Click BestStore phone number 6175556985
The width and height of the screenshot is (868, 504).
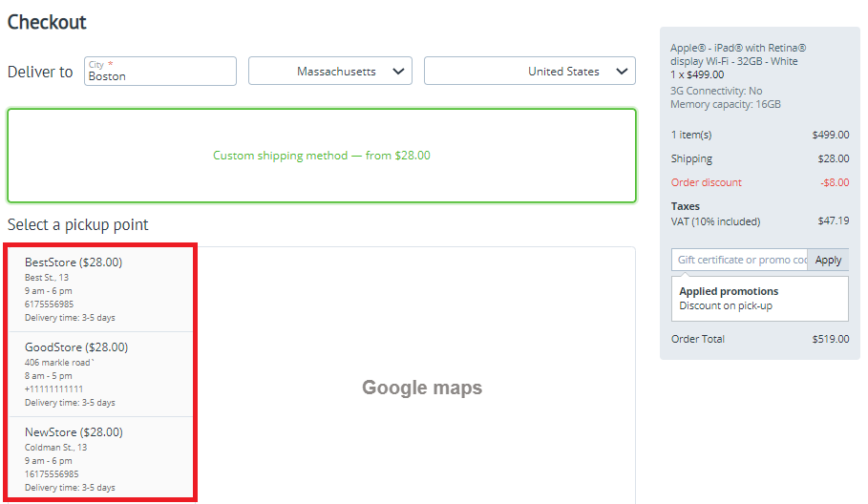tap(49, 304)
